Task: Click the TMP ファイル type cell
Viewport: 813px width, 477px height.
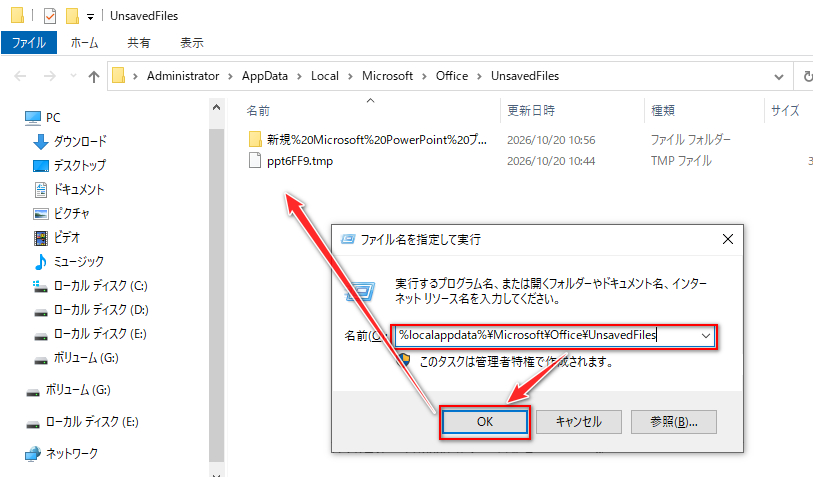Action: [x=681, y=161]
